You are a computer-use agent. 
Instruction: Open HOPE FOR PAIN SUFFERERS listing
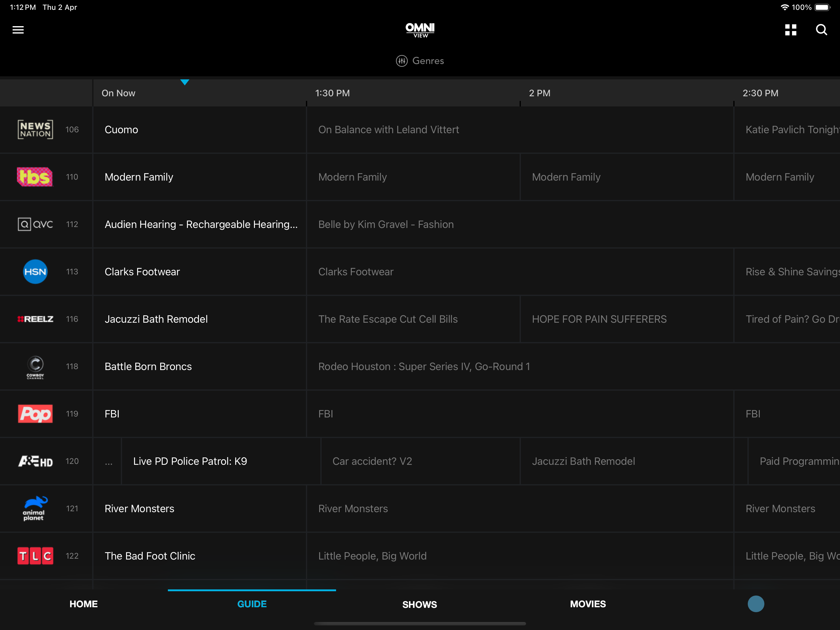pyautogui.click(x=627, y=319)
